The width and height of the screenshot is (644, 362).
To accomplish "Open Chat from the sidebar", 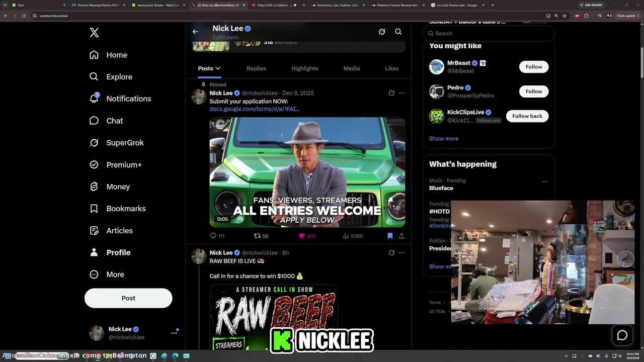I will point(106,121).
